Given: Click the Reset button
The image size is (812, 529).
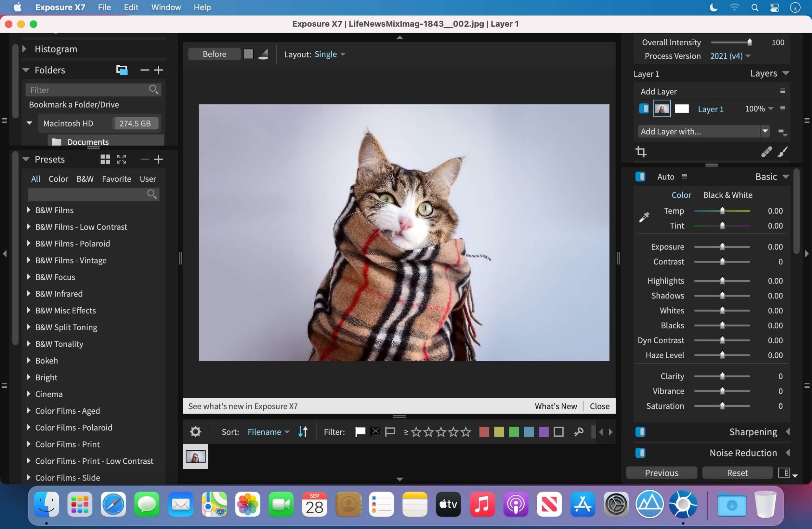Looking at the screenshot, I should (x=738, y=473).
